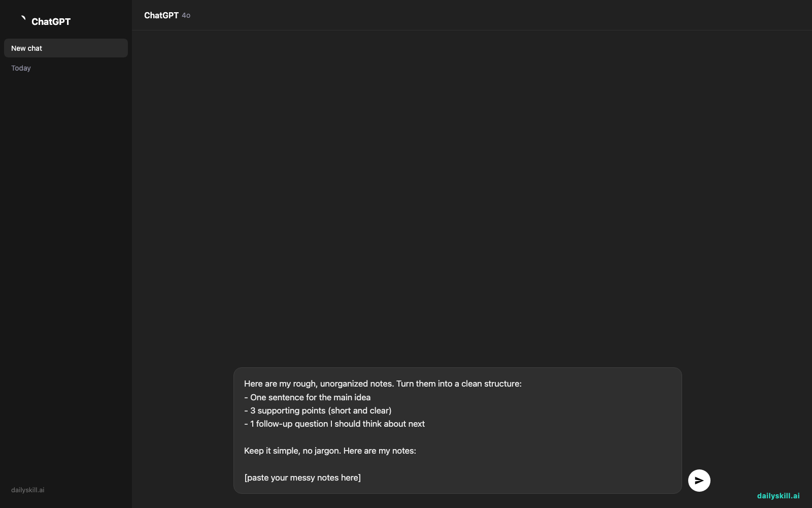Viewport: 812px width, 508px height.
Task: Click the "[paste your messy notes here]" placeholder text
Action: (x=302, y=478)
